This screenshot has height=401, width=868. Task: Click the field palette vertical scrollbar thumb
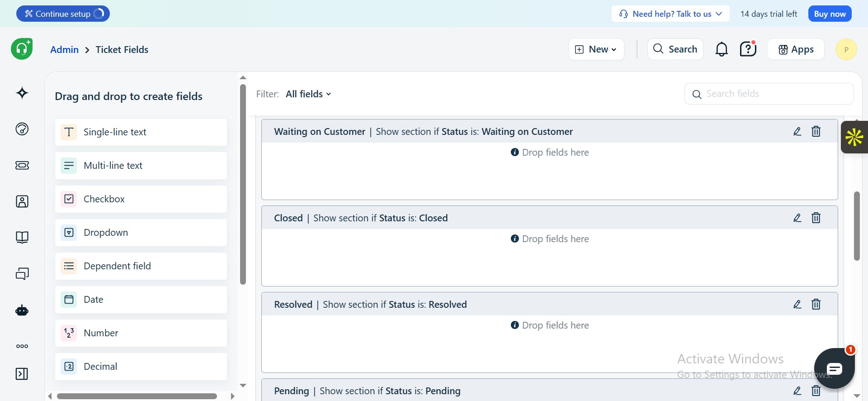[243, 184]
